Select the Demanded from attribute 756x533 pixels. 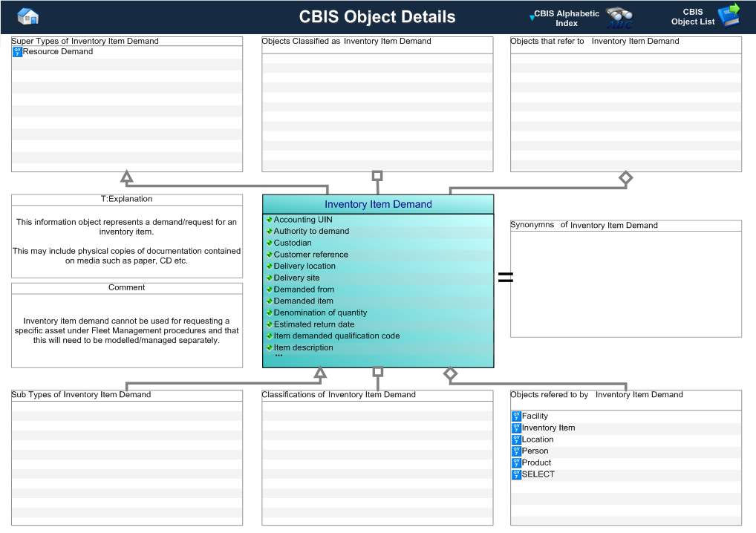tap(304, 290)
